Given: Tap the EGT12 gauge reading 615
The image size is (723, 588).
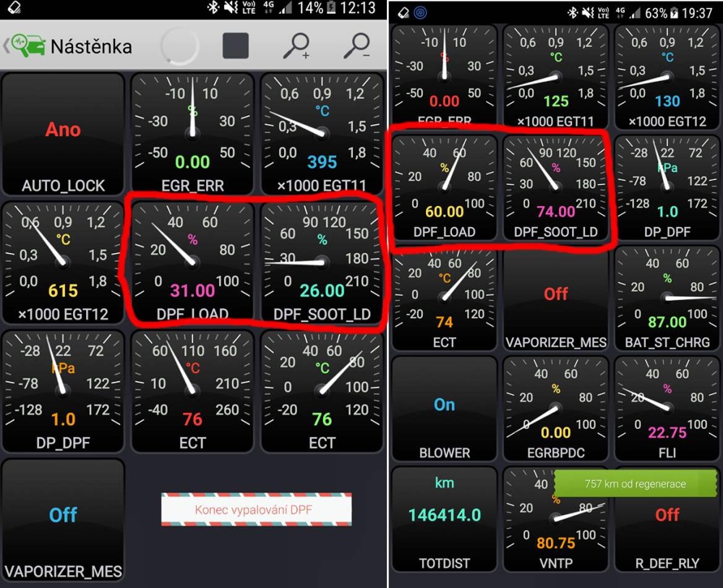Looking at the screenshot, I should point(63,263).
